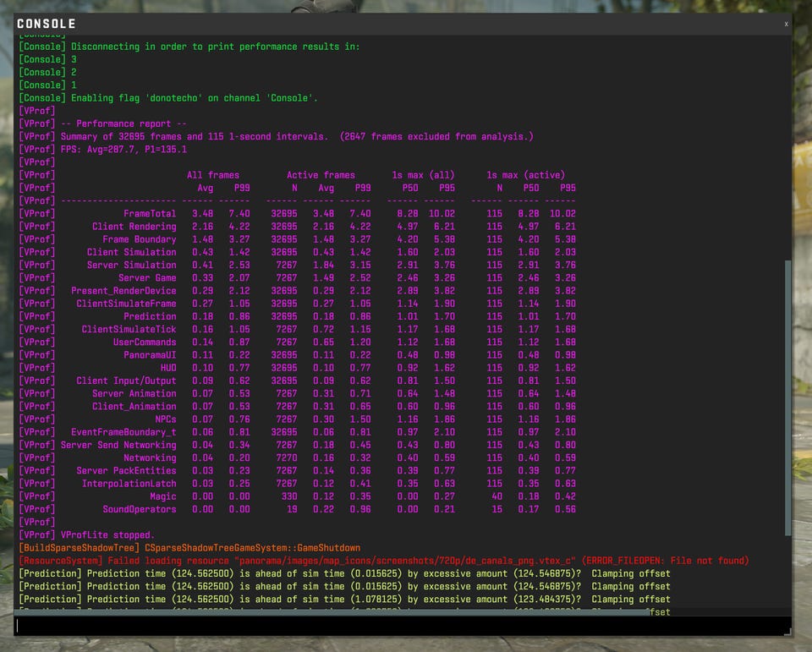Click the red ResourceSystem 'Failed loading resource' error
The image size is (812, 652).
[384, 561]
